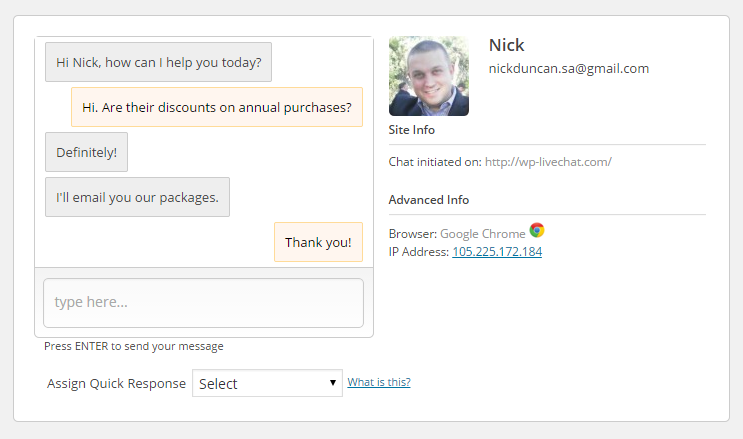Open the IP address 105.225.172.184 link
The image size is (743, 439).
tap(497, 252)
